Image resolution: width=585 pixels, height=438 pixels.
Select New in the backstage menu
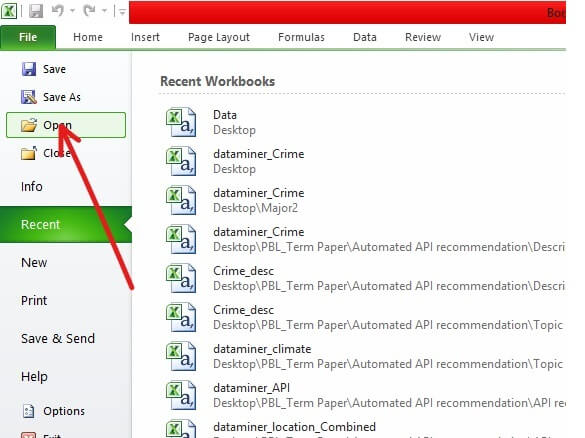point(34,263)
